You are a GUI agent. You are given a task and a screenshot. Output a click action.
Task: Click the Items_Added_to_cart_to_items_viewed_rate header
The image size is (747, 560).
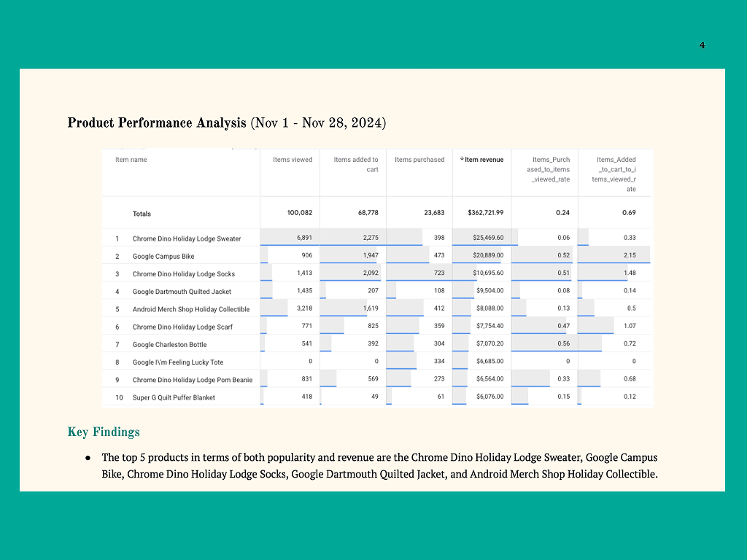[x=614, y=174]
